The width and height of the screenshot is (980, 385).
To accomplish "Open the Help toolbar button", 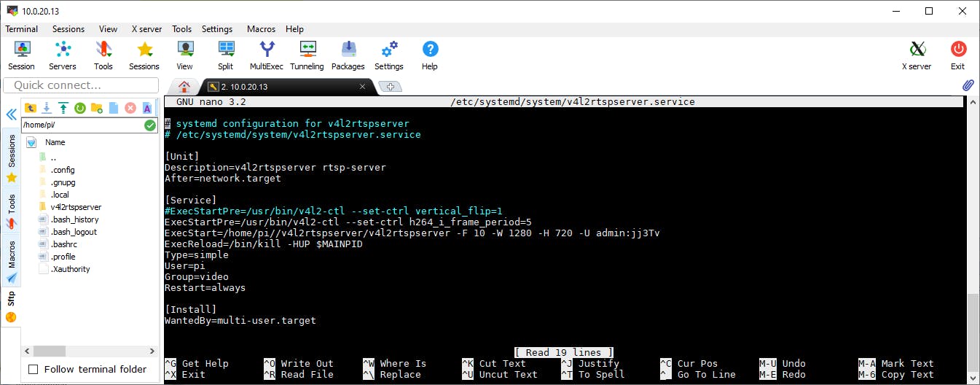I will coord(430,55).
